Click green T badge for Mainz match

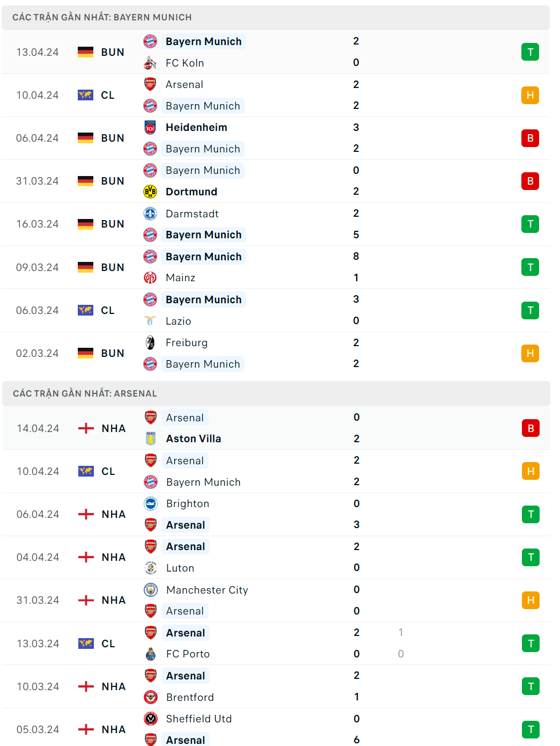[530, 267]
